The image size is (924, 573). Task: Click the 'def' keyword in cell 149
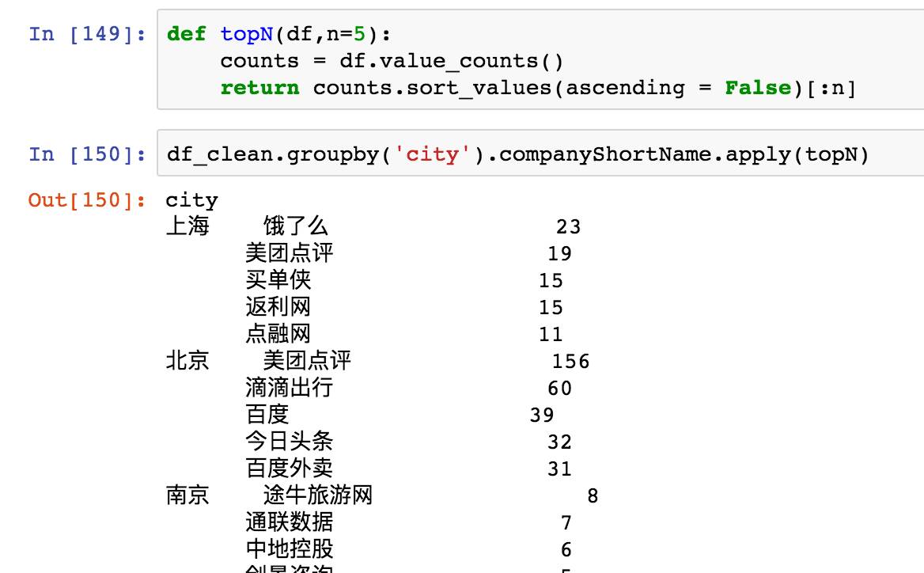point(186,34)
